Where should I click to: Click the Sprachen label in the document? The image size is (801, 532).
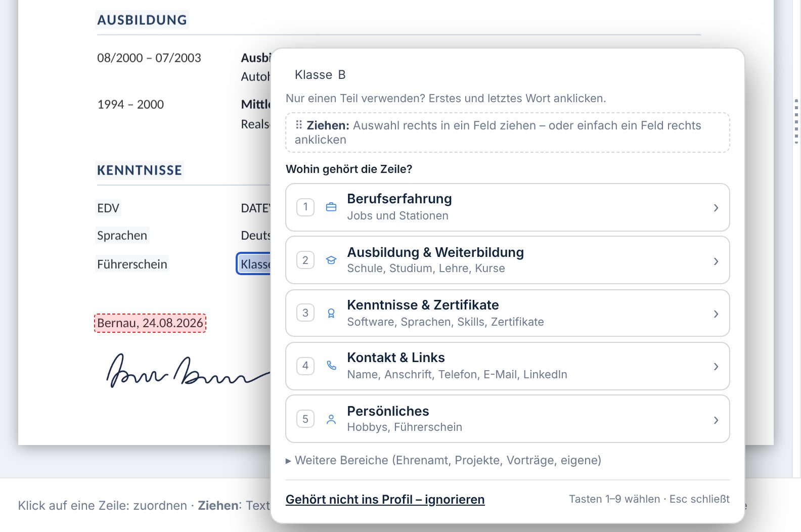122,235
